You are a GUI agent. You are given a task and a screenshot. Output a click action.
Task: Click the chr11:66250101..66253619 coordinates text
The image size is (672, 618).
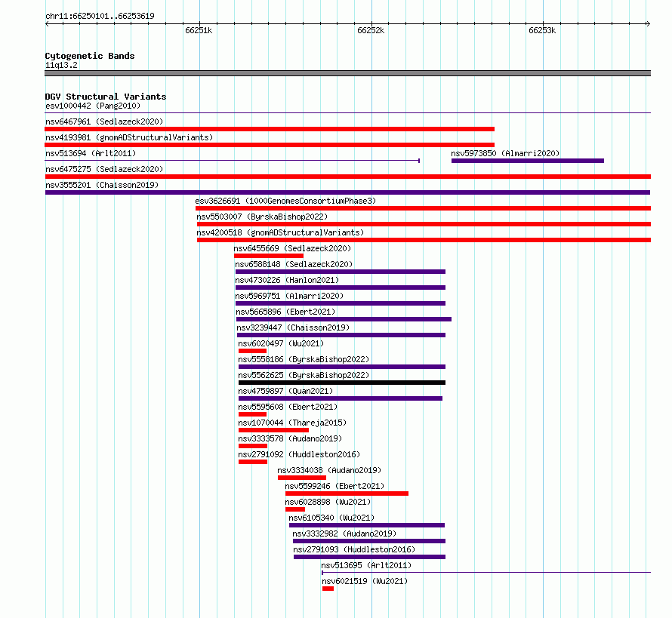100,16
